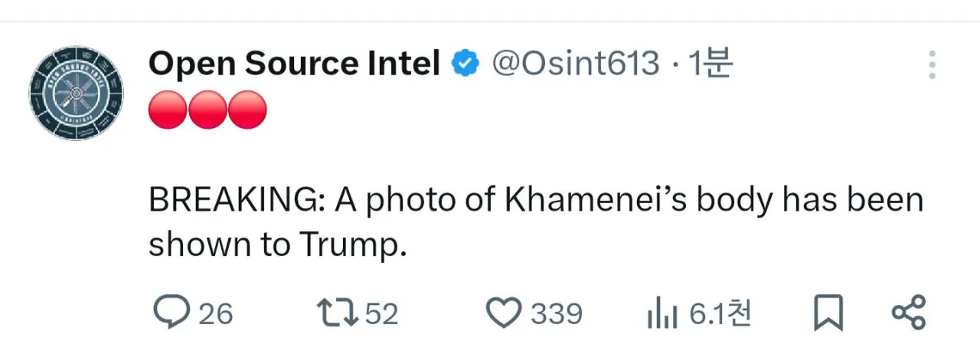Click the Open Source Intel display name
Viewport: 980px width, 354px height.
pyautogui.click(x=294, y=64)
